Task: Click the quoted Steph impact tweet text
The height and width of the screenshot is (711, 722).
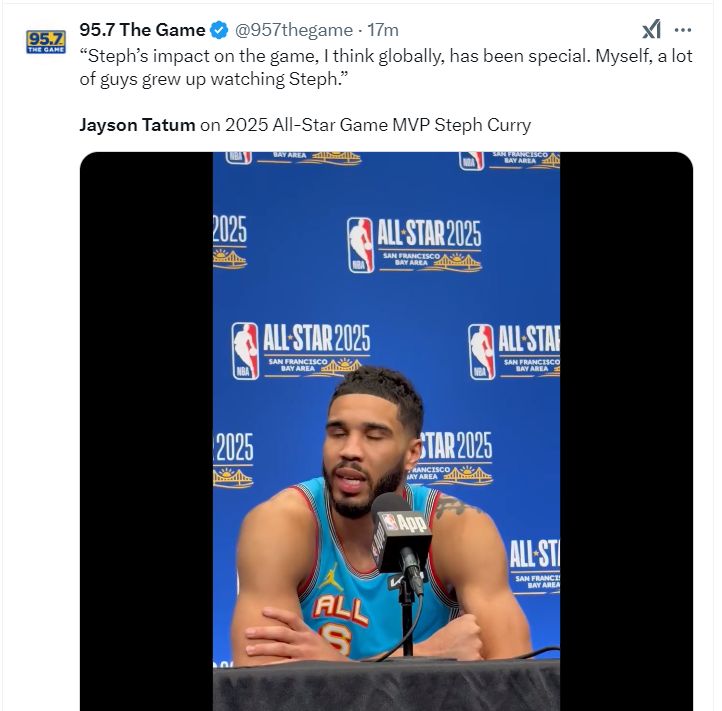Action: [x=385, y=68]
